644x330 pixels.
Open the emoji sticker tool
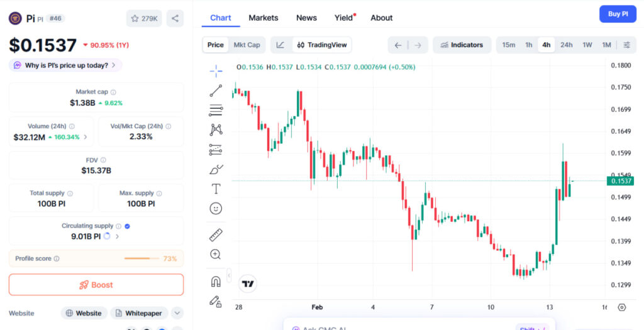[216, 208]
